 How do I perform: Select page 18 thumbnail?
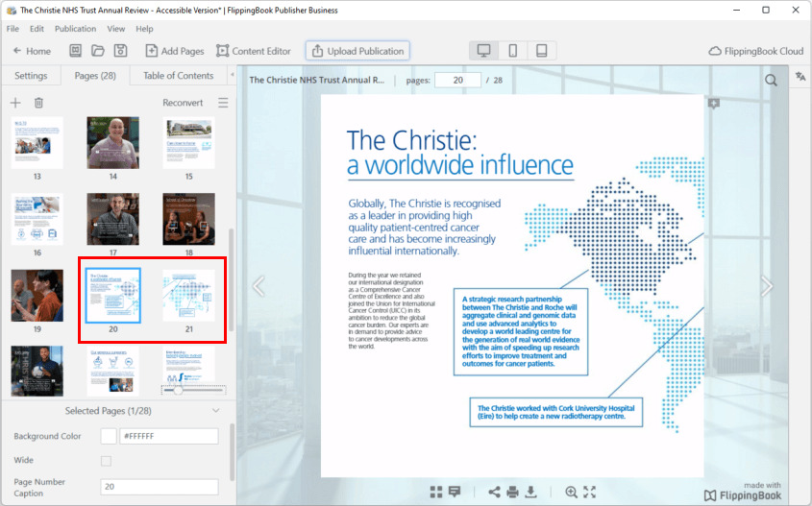point(189,219)
